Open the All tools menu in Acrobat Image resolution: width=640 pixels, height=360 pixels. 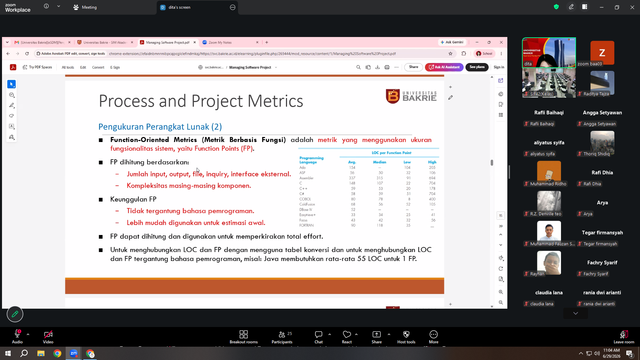point(68,67)
